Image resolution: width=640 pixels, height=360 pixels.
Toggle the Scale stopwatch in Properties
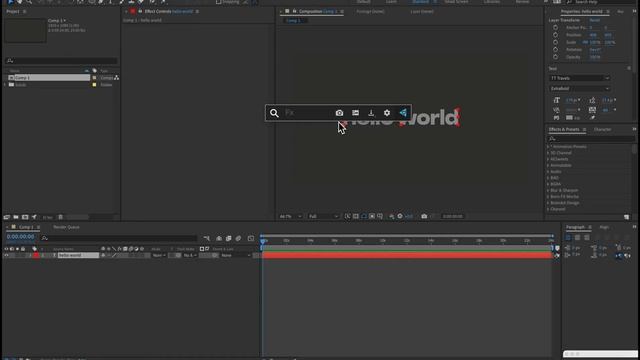pos(555,42)
